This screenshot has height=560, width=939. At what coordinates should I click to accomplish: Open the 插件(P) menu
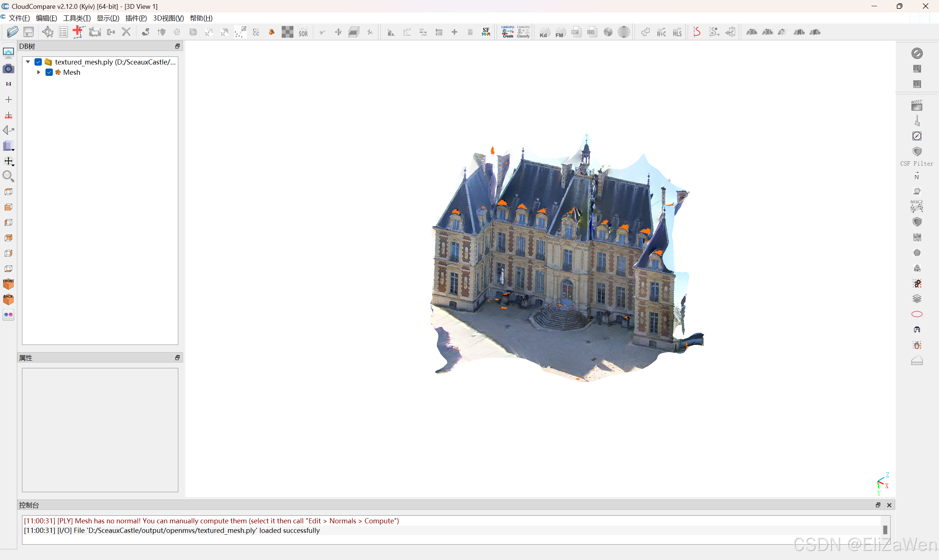click(x=136, y=18)
